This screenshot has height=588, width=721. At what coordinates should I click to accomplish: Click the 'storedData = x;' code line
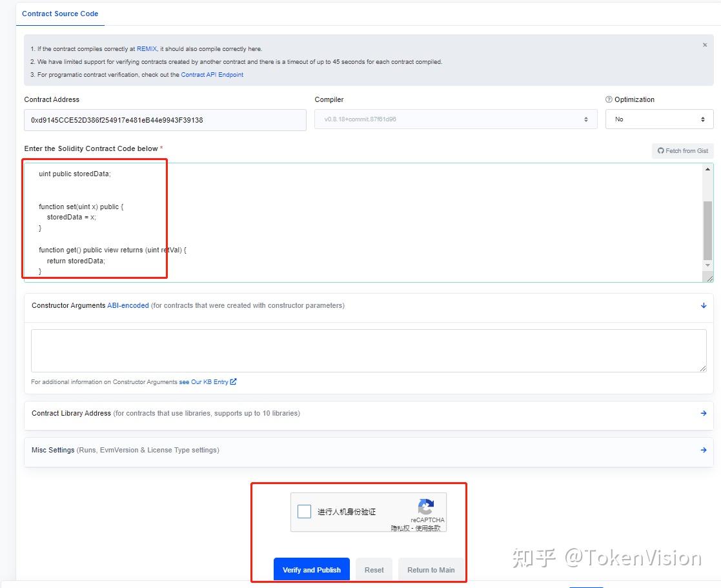click(71, 217)
